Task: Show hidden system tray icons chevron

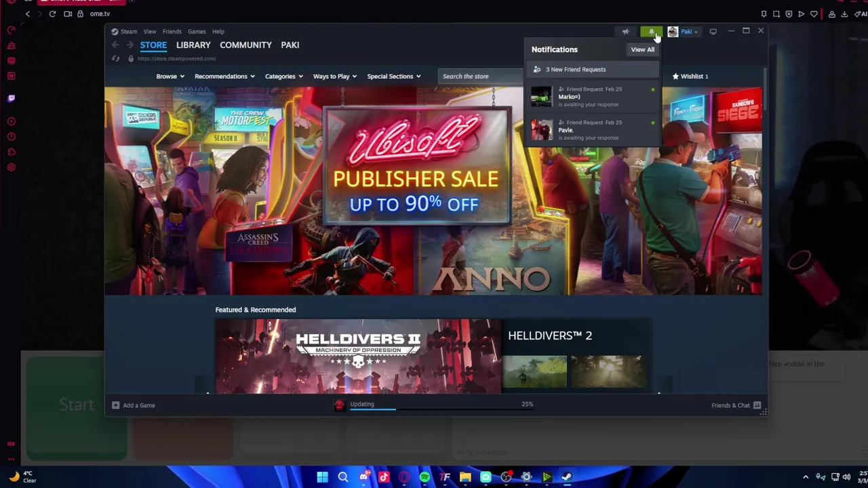Action: [x=806, y=477]
